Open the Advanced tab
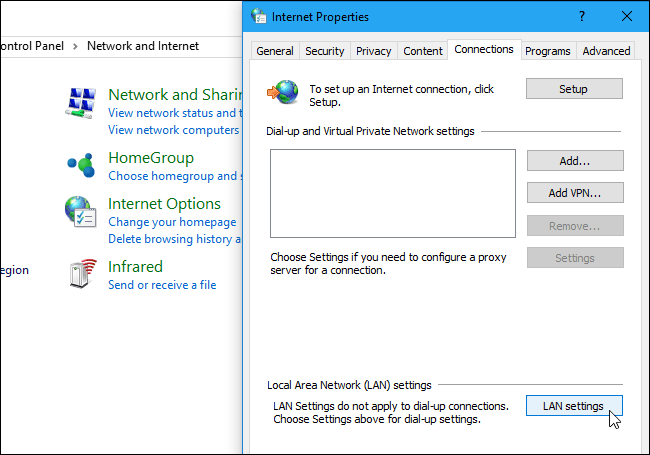This screenshot has width=650, height=455. tap(606, 51)
